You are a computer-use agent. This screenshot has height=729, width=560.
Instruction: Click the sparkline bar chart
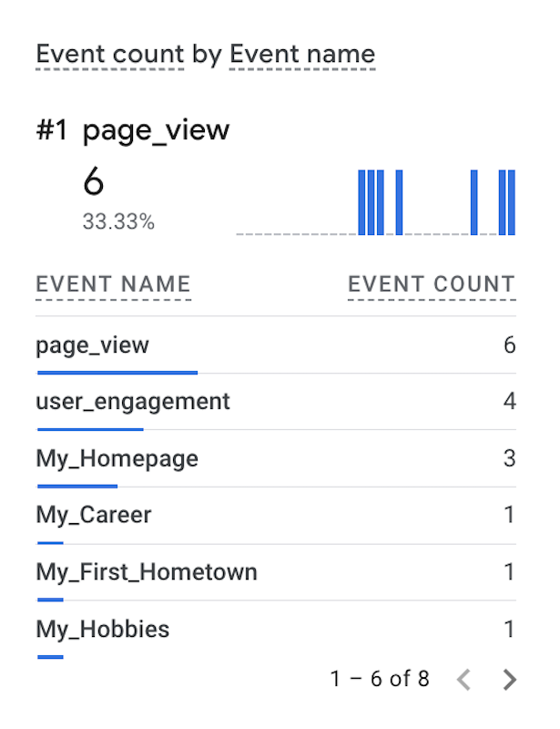pyautogui.click(x=375, y=203)
